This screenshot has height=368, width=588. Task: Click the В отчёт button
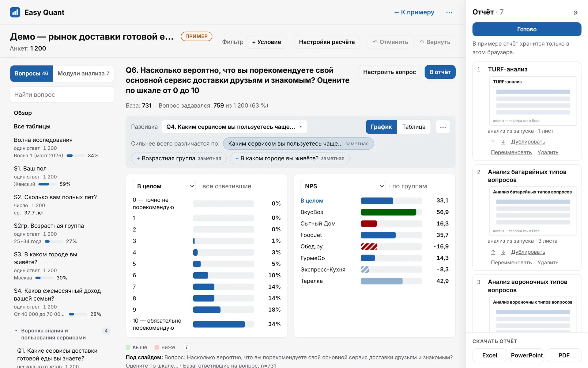[440, 72]
